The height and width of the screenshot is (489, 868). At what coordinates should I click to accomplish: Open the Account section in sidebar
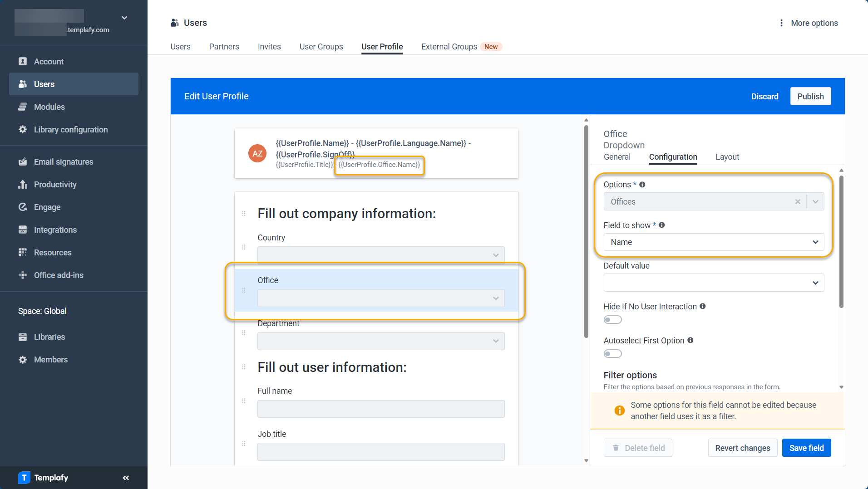[49, 61]
